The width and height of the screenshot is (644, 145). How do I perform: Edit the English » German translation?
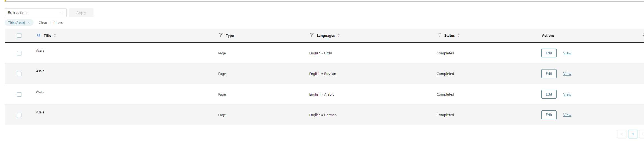(549, 115)
